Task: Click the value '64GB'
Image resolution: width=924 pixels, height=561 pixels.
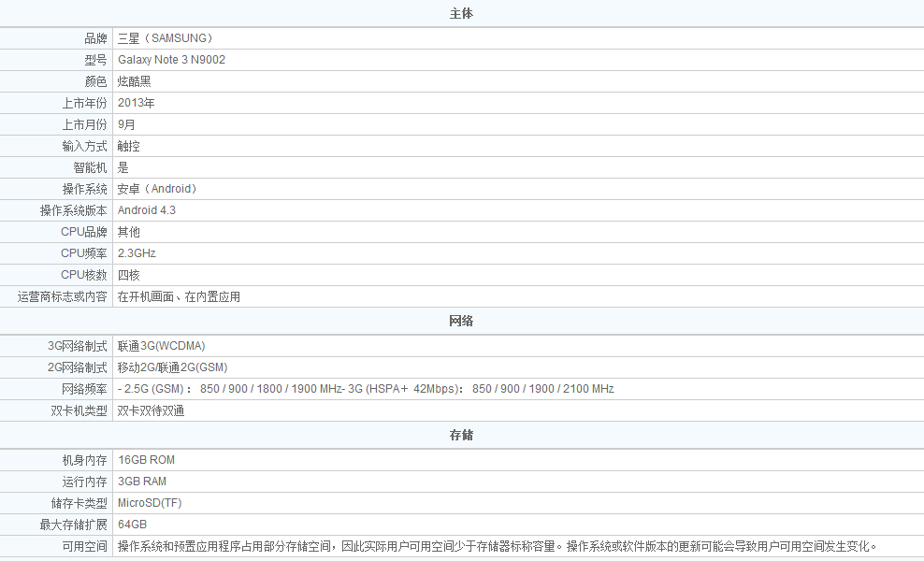Action: coord(132,525)
